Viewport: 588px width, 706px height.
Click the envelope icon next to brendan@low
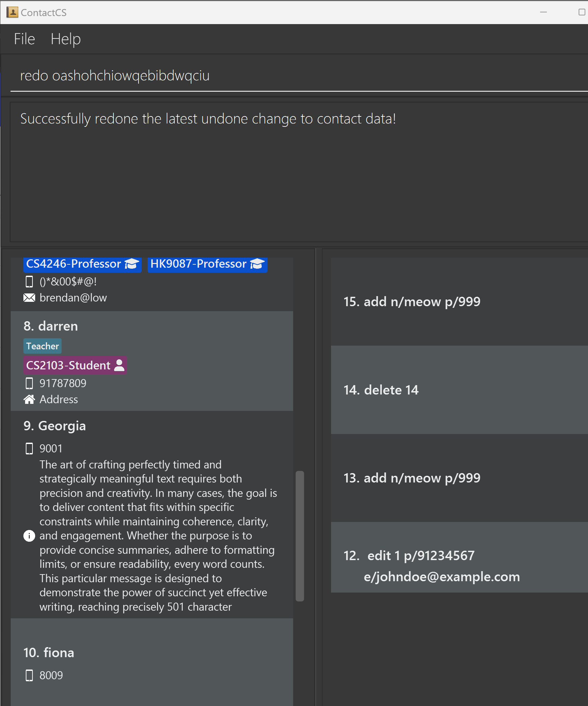[29, 298]
